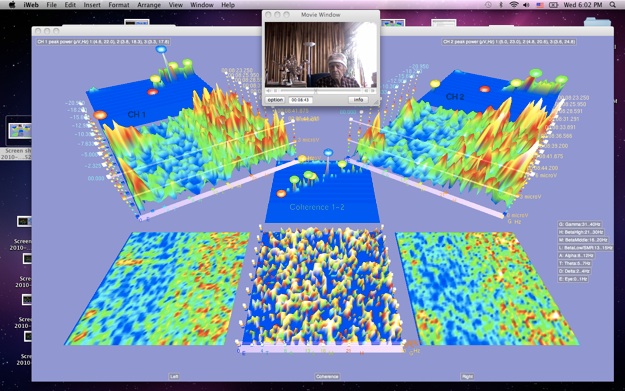Toggle the Gamma 31..40Hz band
Viewport: 625px width, 391px height.
[x=580, y=224]
